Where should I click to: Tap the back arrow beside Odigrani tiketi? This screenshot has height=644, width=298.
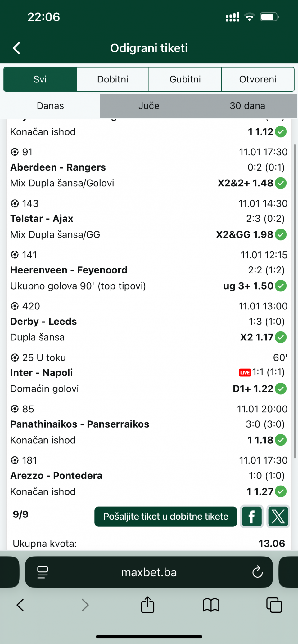coord(17,48)
